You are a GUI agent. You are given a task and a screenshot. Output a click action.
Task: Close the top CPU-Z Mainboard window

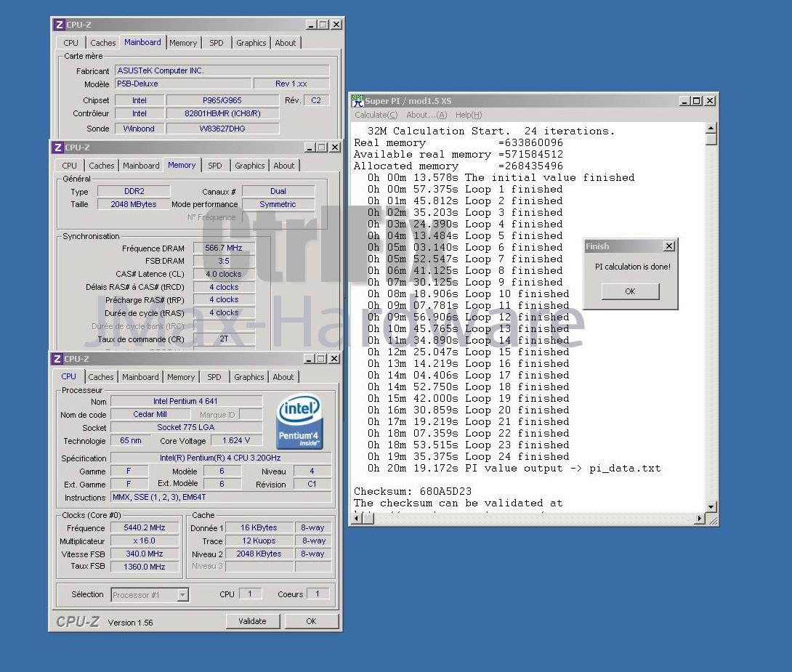336,24
